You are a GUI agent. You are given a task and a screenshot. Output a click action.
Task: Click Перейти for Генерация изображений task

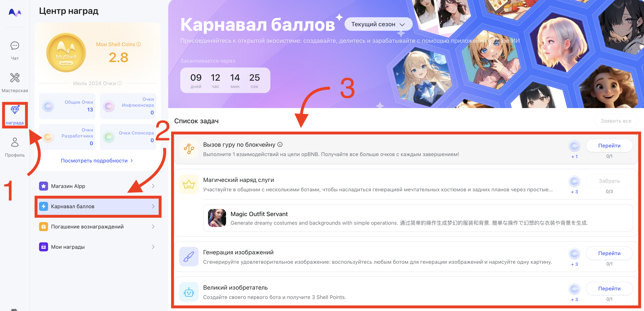click(609, 253)
